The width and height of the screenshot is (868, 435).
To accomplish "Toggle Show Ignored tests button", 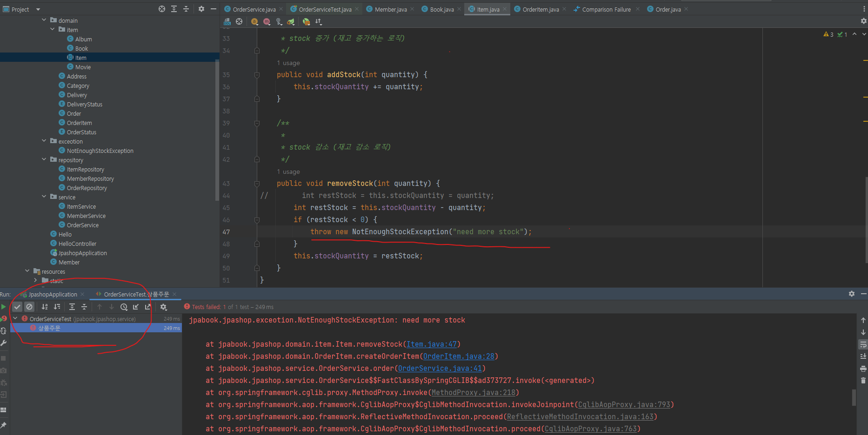I will (x=29, y=307).
